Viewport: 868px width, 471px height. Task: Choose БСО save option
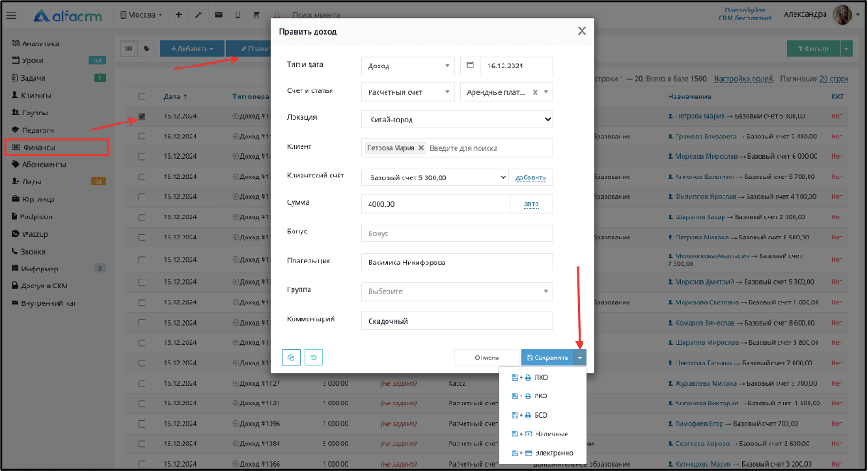542,415
